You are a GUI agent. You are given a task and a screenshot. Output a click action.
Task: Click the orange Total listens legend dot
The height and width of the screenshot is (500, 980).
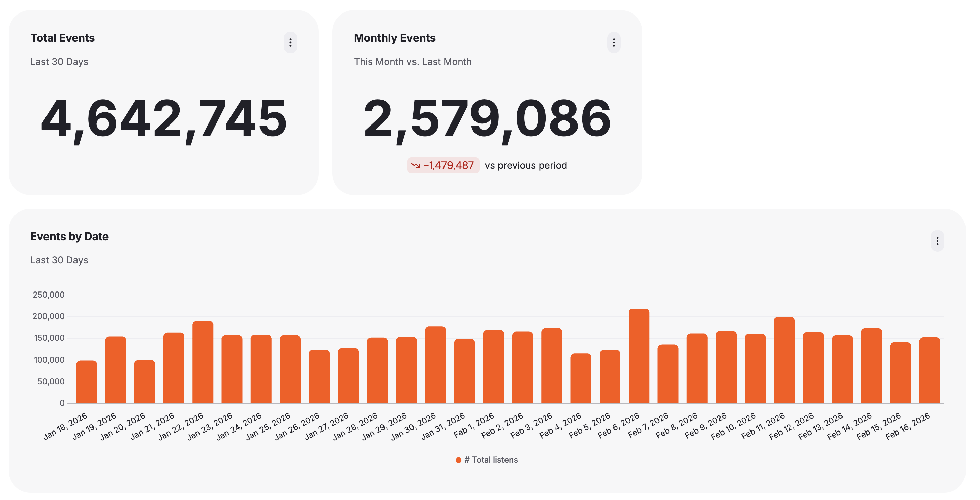[458, 460]
